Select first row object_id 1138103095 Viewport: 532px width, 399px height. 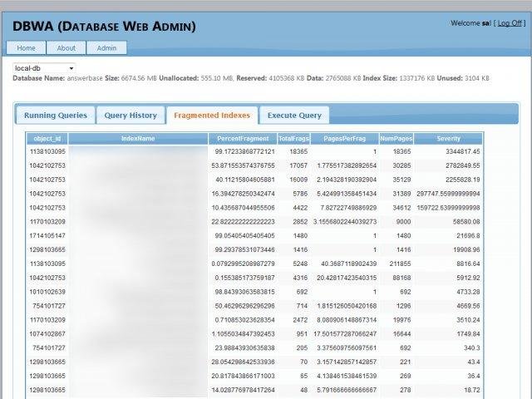[47, 152]
